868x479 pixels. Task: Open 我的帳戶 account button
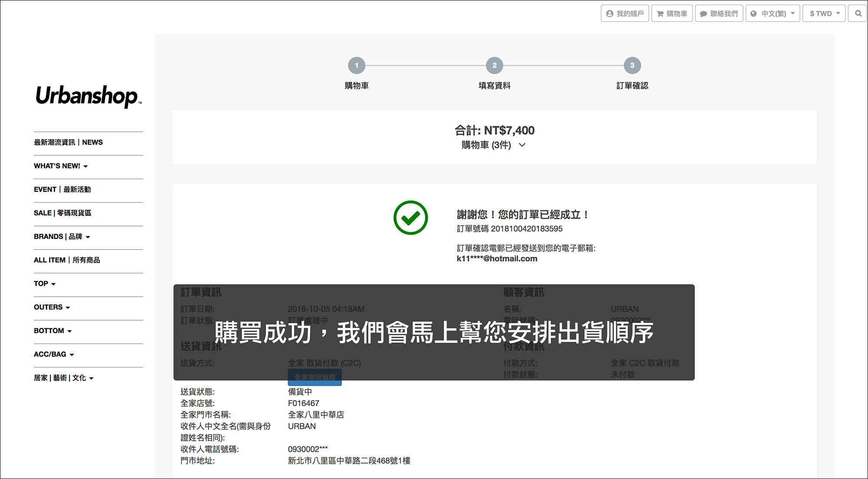pos(625,13)
